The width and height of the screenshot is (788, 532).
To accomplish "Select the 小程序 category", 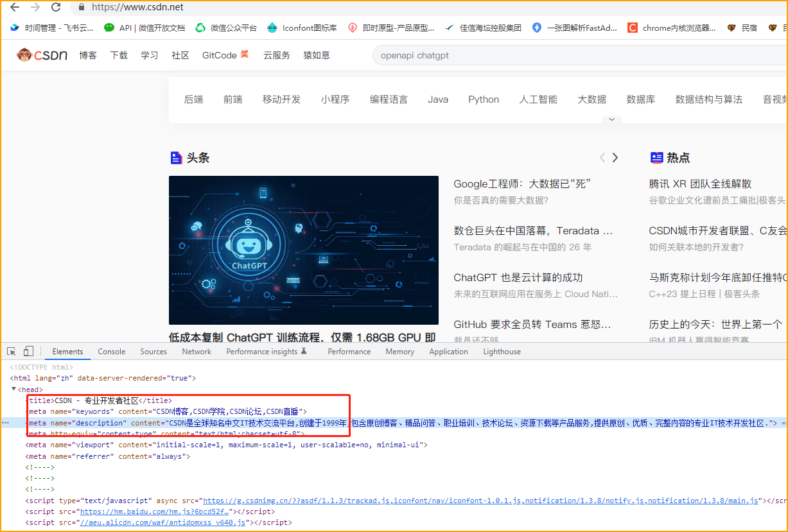I will point(335,99).
